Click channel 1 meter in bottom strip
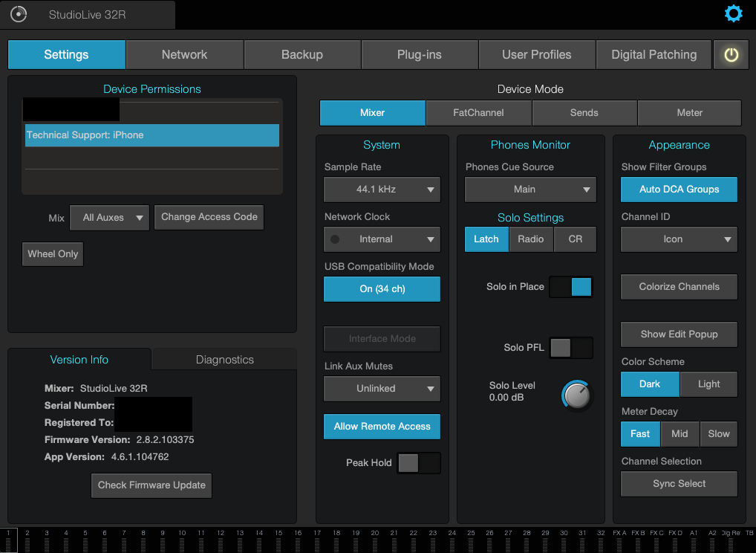Screen dimensions: 756x553 pyautogui.click(x=9, y=540)
